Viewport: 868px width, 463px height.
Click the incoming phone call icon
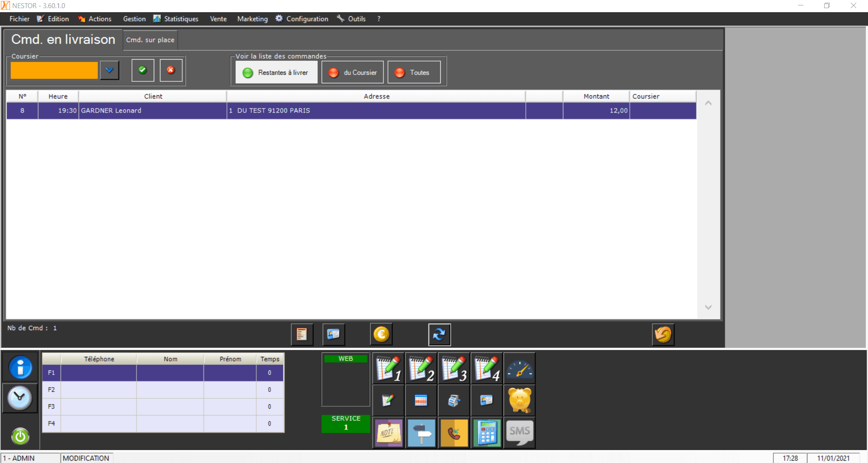[454, 432]
